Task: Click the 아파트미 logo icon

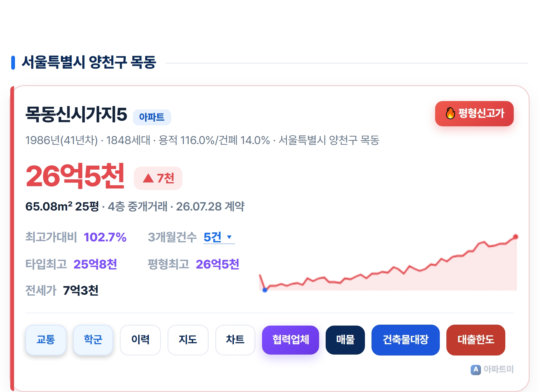Action: coord(476,370)
